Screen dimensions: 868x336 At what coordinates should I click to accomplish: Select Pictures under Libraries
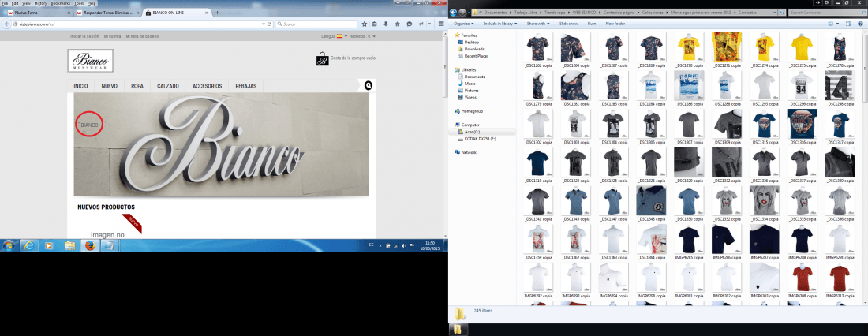472,90
